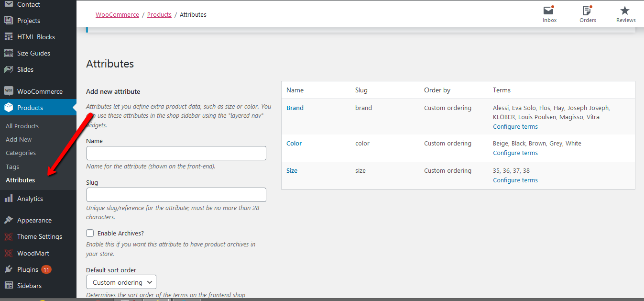Open the Color attribute link
Image resolution: width=644 pixels, height=301 pixels.
(x=294, y=143)
